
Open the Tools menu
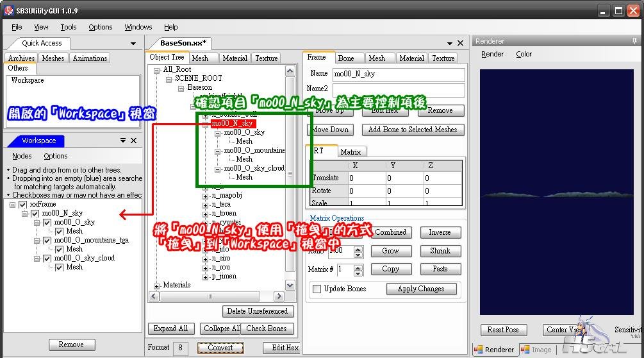point(69,27)
